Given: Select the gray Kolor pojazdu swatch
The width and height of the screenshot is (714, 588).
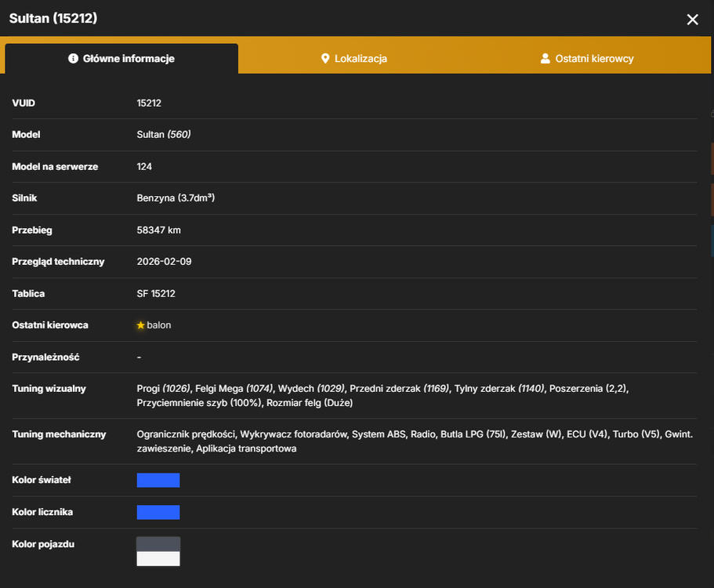Looking at the screenshot, I should pyautogui.click(x=158, y=544).
